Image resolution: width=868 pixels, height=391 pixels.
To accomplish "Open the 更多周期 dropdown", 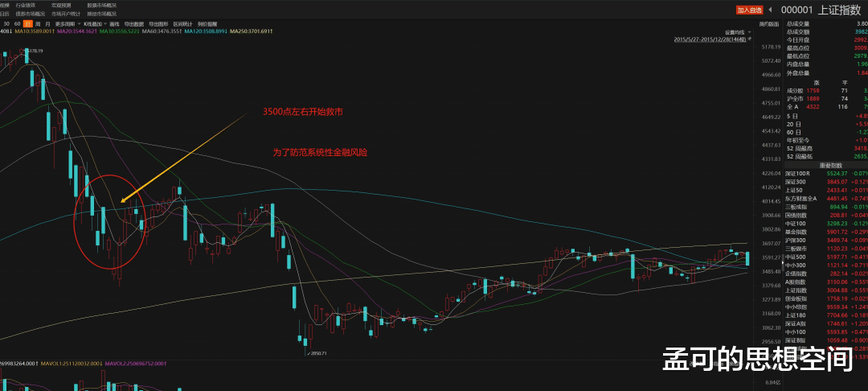I will 67,24.
